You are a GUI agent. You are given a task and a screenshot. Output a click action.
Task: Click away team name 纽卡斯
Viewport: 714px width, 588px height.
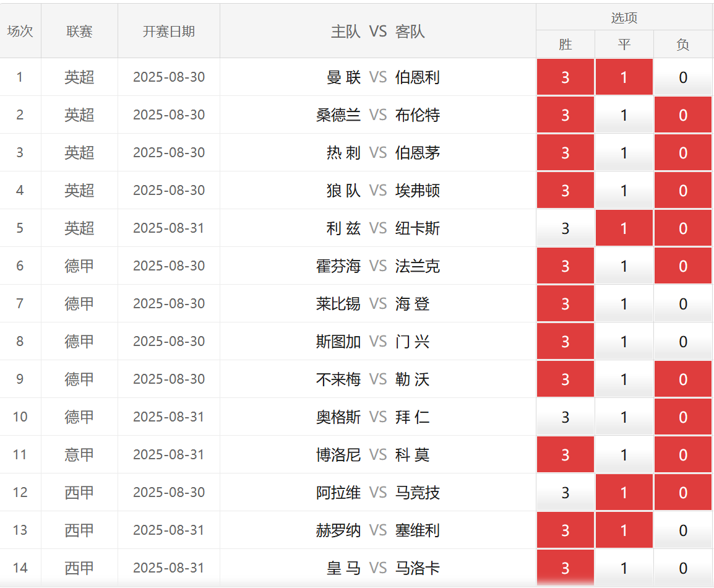[x=417, y=228]
